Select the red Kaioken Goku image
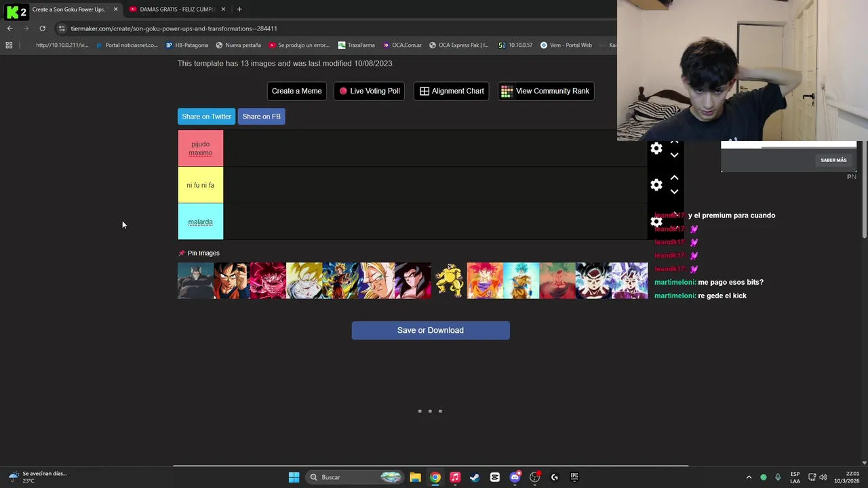The width and height of the screenshot is (868, 488). point(268,281)
